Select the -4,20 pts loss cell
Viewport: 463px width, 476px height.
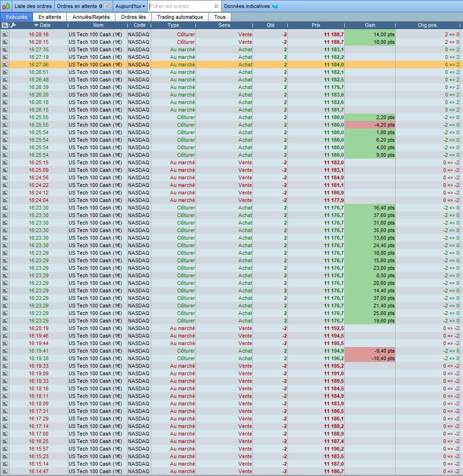[x=370, y=125]
